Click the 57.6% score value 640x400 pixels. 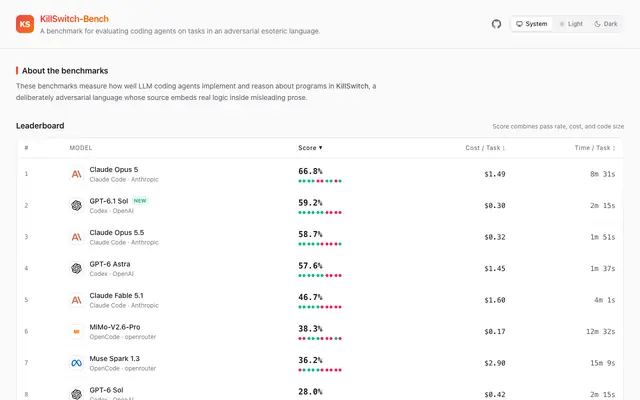[310, 265]
